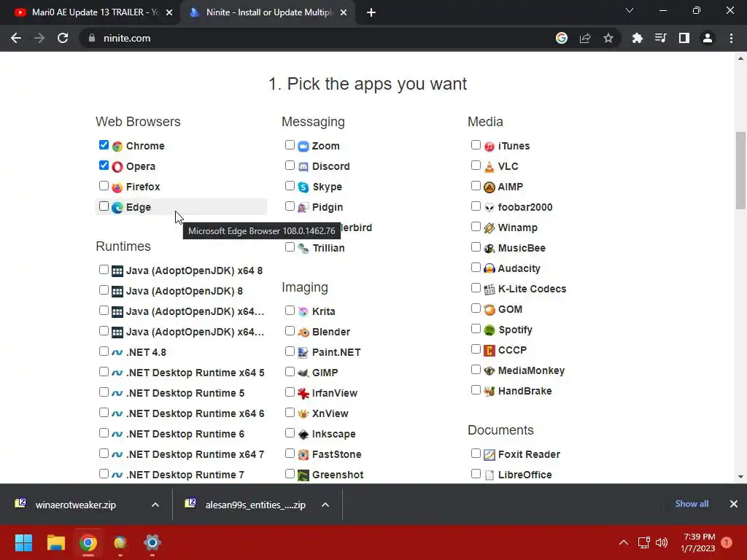Show hidden system tray icons
The width and height of the screenshot is (747, 560).
click(624, 542)
